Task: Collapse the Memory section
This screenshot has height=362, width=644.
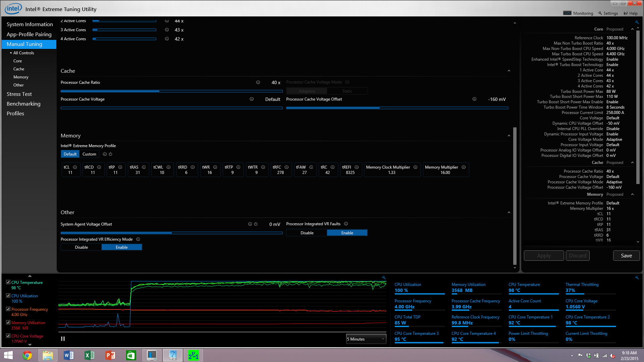Action: (509, 136)
